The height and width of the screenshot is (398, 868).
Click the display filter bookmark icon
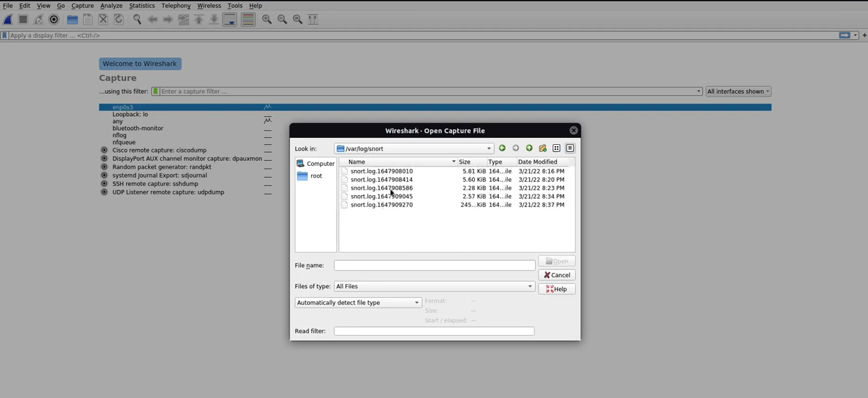pyautogui.click(x=5, y=35)
